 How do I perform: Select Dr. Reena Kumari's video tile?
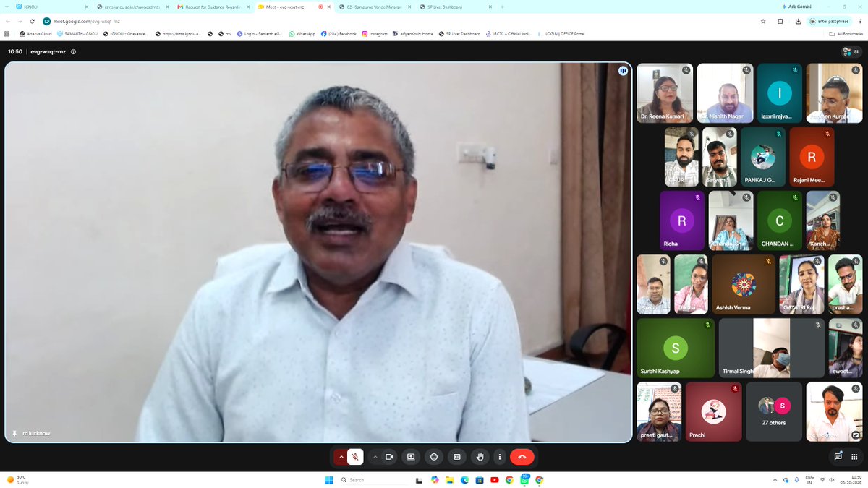(665, 93)
